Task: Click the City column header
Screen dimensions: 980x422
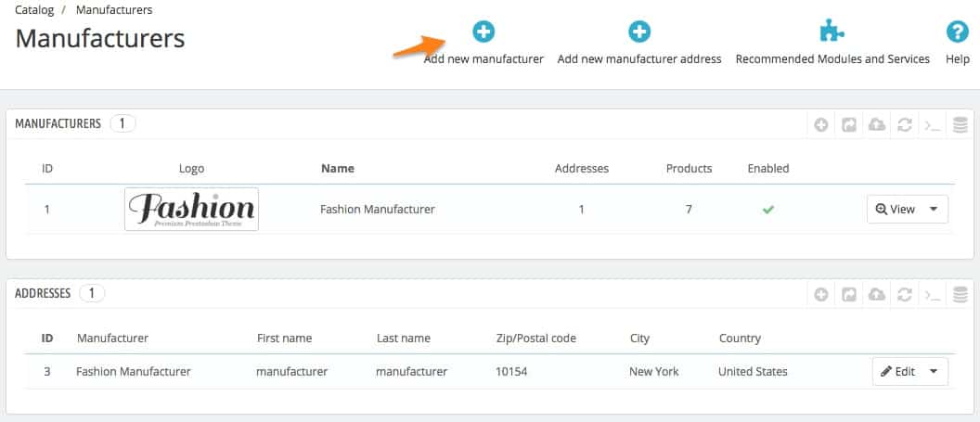Action: [x=639, y=339]
